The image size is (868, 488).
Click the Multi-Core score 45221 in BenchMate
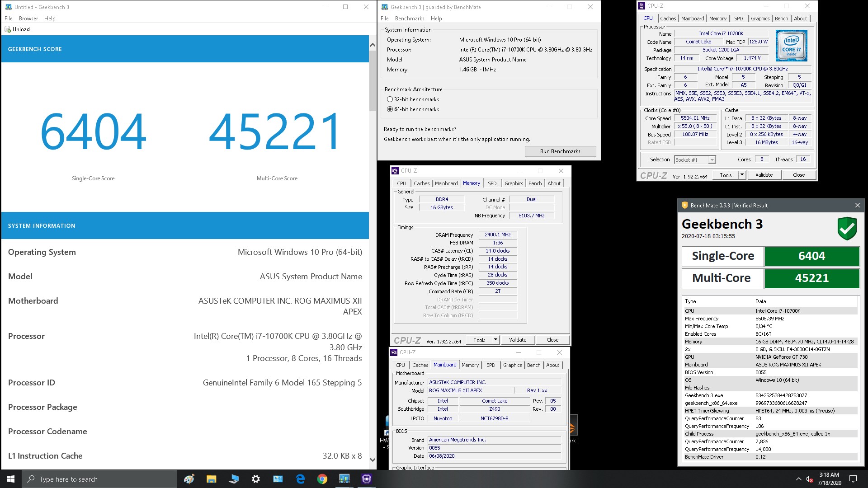coord(811,278)
